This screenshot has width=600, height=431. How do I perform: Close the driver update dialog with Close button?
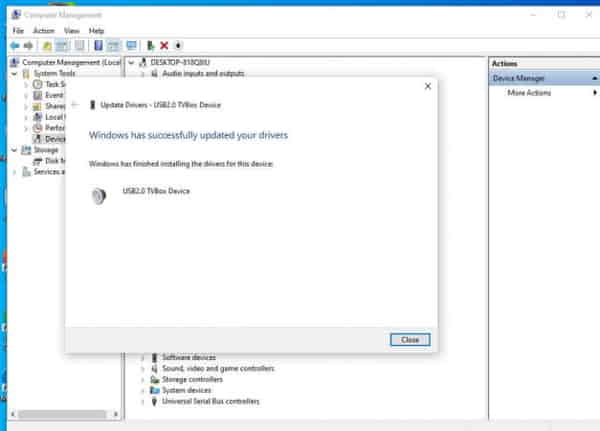(x=410, y=340)
